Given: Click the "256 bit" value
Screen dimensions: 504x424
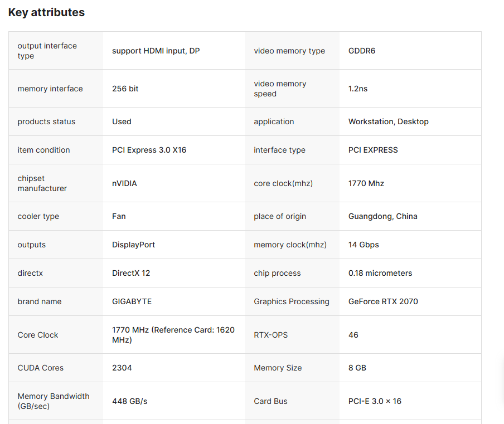Looking at the screenshot, I should [x=125, y=89].
